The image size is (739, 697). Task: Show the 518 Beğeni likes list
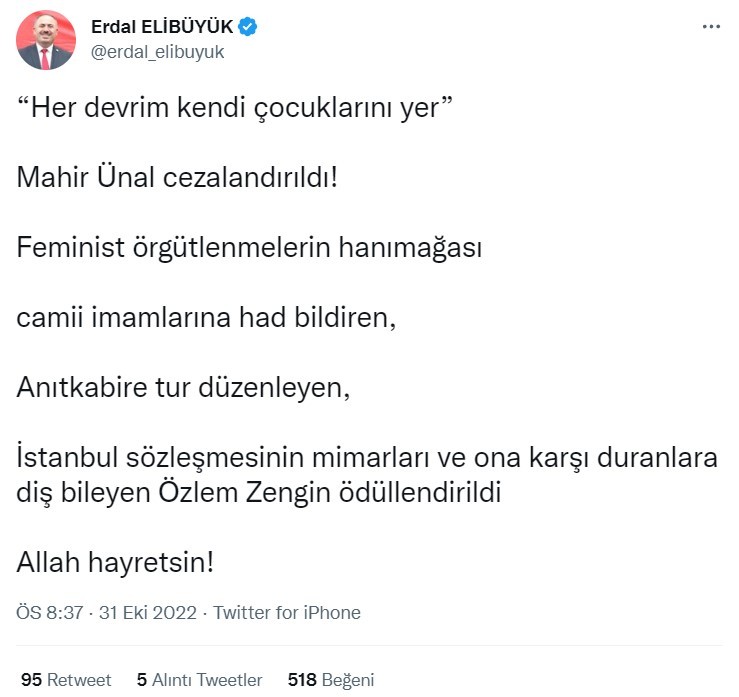[x=330, y=680]
